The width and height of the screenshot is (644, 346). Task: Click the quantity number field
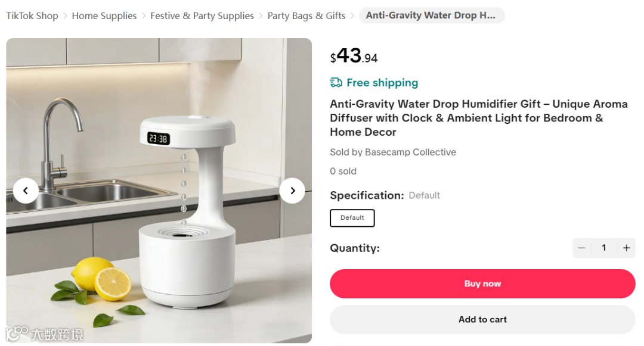point(603,248)
